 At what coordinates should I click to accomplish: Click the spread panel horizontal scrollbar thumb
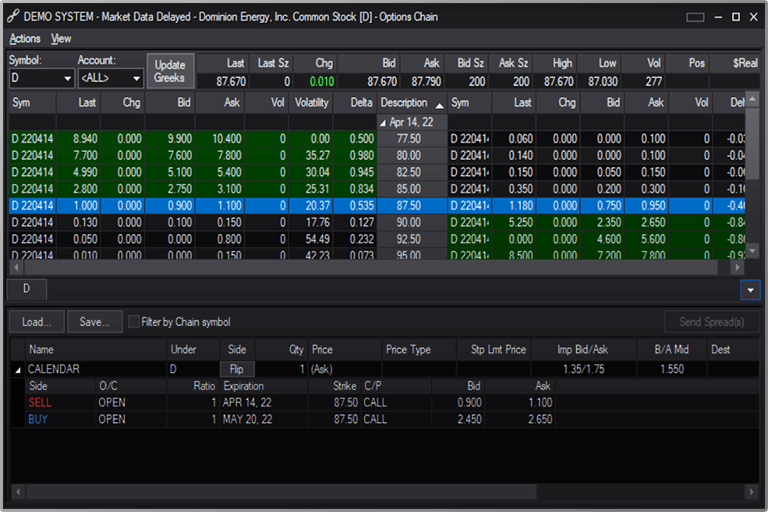pyautogui.click(x=282, y=491)
